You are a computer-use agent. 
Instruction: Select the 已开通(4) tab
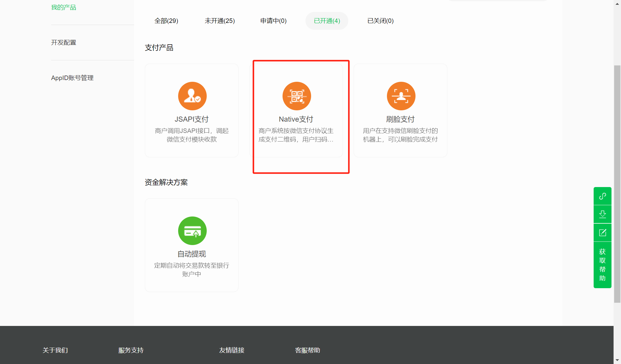click(x=327, y=21)
